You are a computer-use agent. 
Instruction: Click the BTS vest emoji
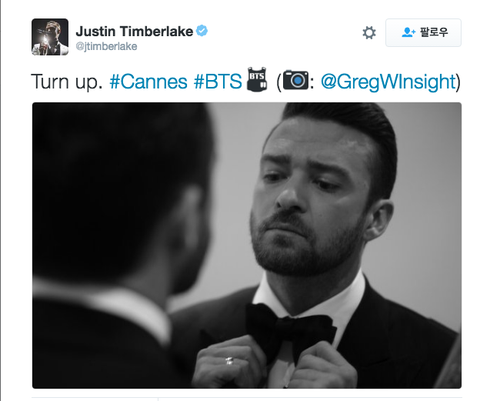click(x=257, y=79)
